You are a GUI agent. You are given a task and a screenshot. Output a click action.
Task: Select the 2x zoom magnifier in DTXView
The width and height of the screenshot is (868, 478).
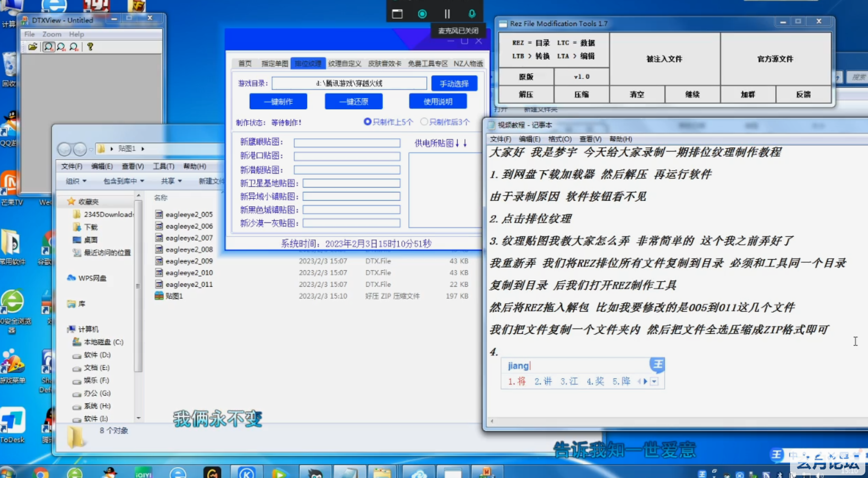pyautogui.click(x=61, y=47)
